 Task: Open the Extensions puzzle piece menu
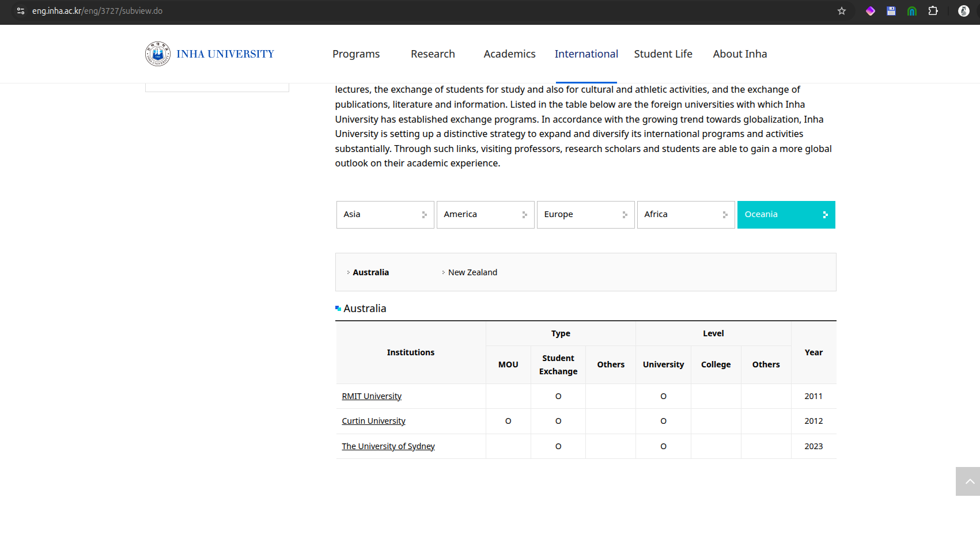tap(933, 11)
